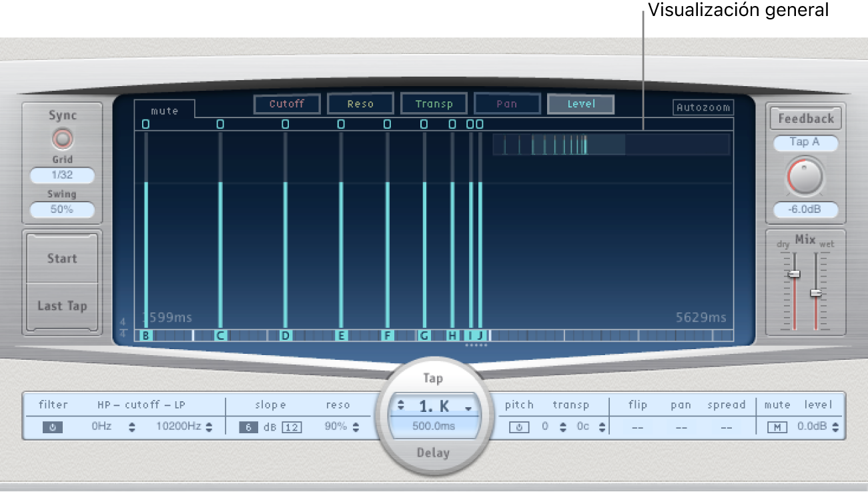Select tap marker E in identification bar
This screenshot has height=492, width=868.
(x=341, y=336)
